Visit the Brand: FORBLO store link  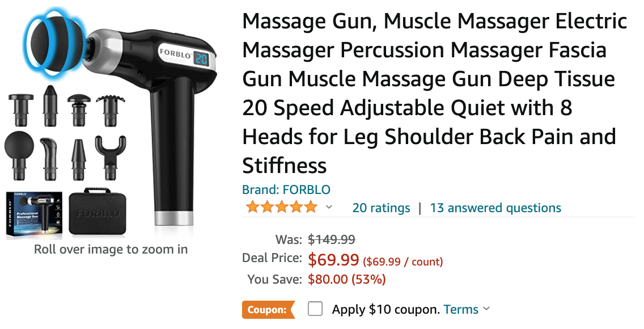286,189
